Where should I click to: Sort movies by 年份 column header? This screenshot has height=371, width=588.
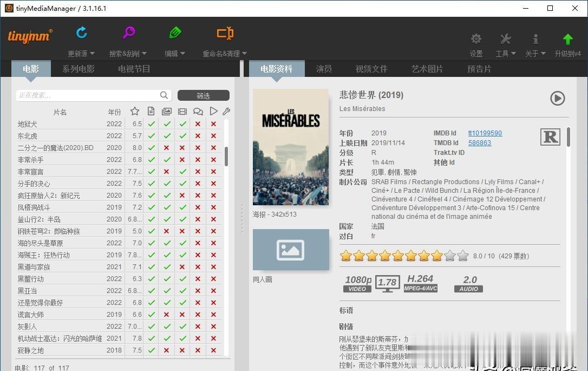[x=114, y=112]
